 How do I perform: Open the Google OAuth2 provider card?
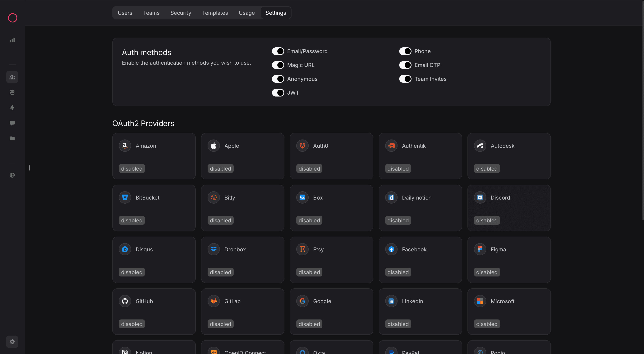[331, 311]
